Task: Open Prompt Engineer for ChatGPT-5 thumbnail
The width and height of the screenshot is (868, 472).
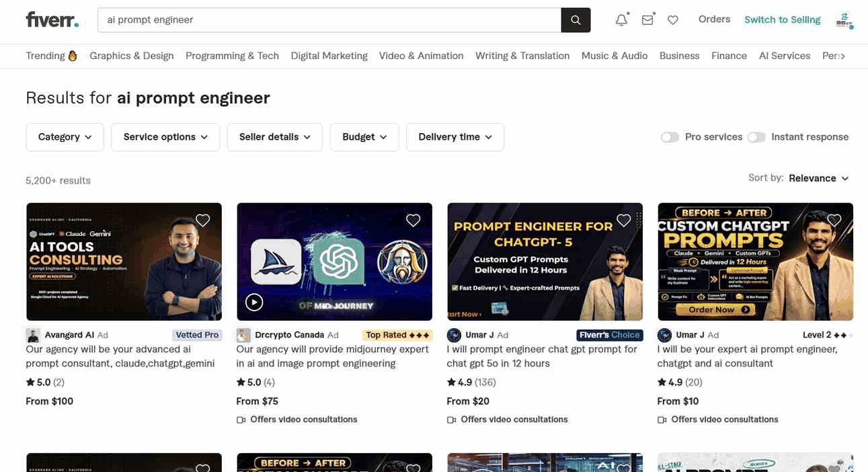Action: 545,262
